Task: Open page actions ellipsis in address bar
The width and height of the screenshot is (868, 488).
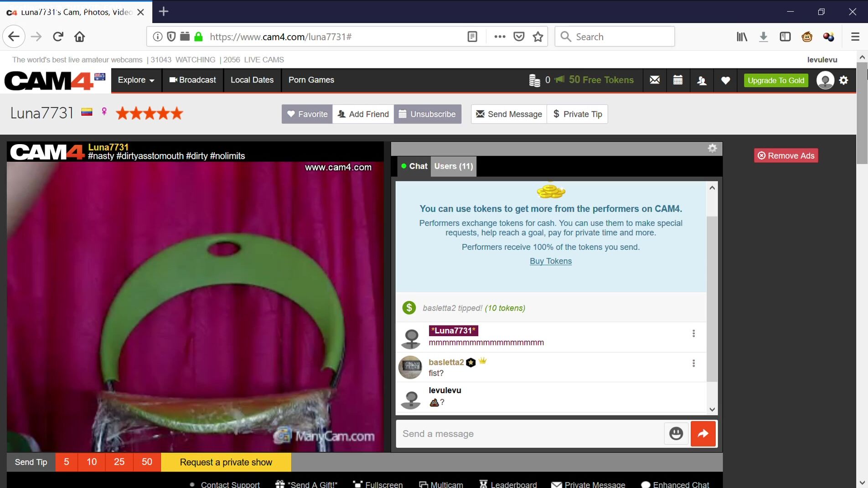Action: coord(500,37)
